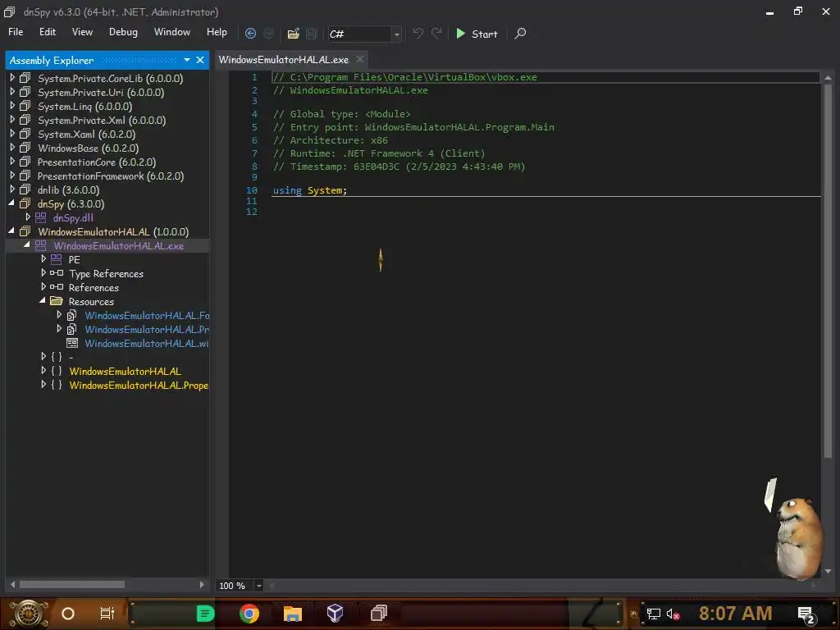Open the View menu
840x630 pixels.
[x=82, y=32]
